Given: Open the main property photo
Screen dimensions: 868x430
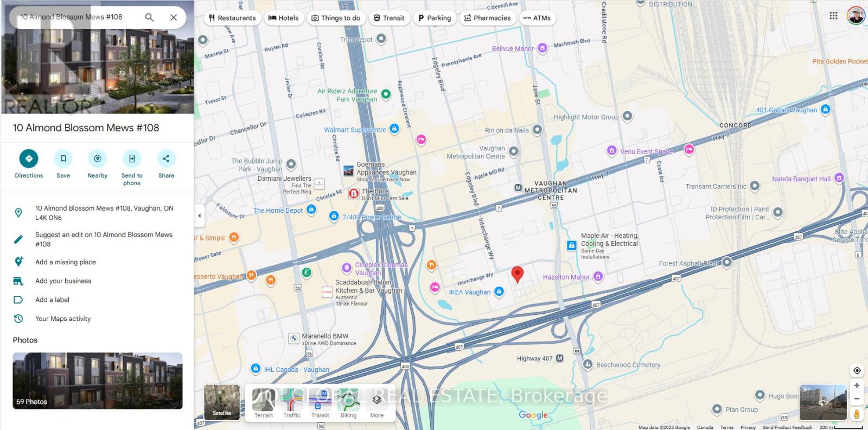Looking at the screenshot, I should tap(98, 57).
